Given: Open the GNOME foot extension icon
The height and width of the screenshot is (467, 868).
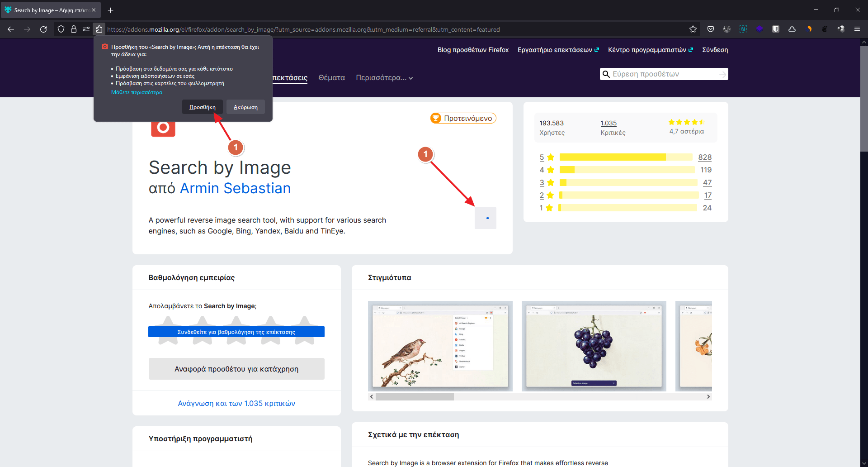Looking at the screenshot, I should (825, 29).
